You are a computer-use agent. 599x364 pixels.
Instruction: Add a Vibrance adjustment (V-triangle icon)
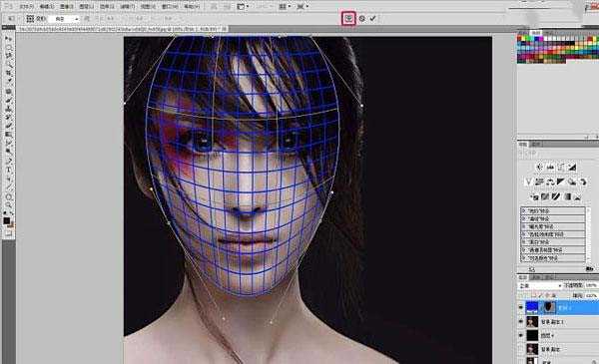529,182
